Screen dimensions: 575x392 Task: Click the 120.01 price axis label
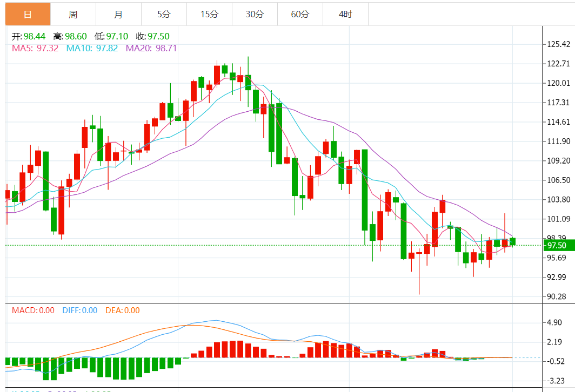[x=558, y=83]
